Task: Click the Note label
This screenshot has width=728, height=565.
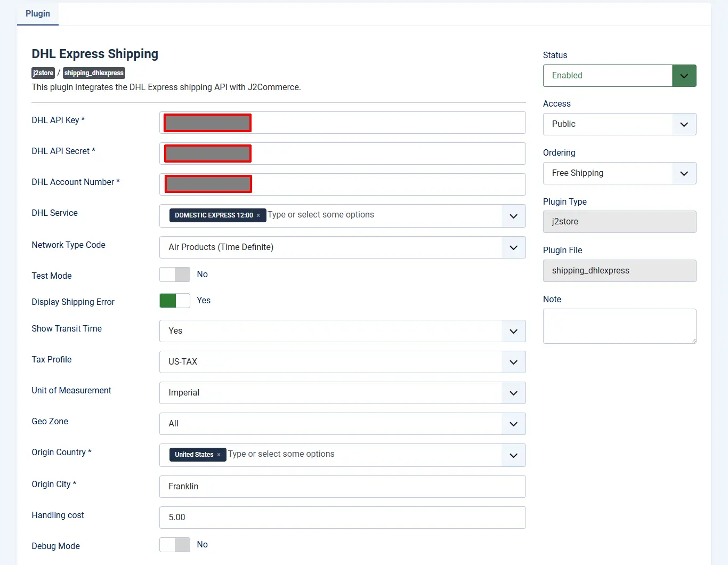Action: (552, 300)
